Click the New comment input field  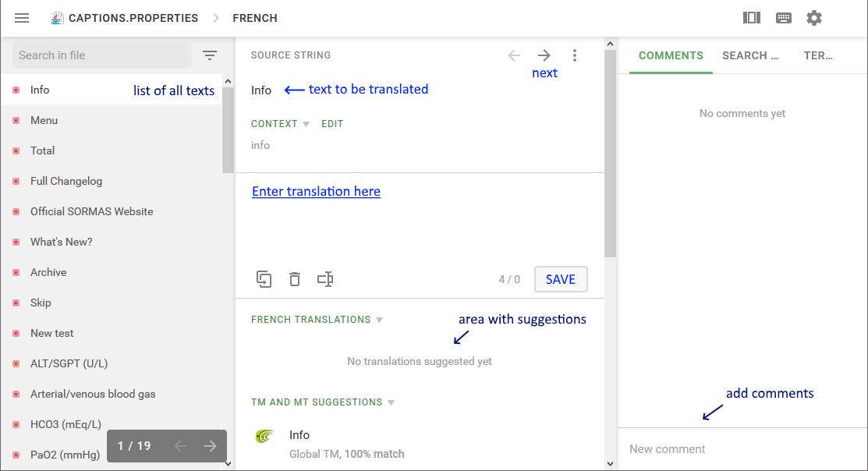(x=741, y=448)
